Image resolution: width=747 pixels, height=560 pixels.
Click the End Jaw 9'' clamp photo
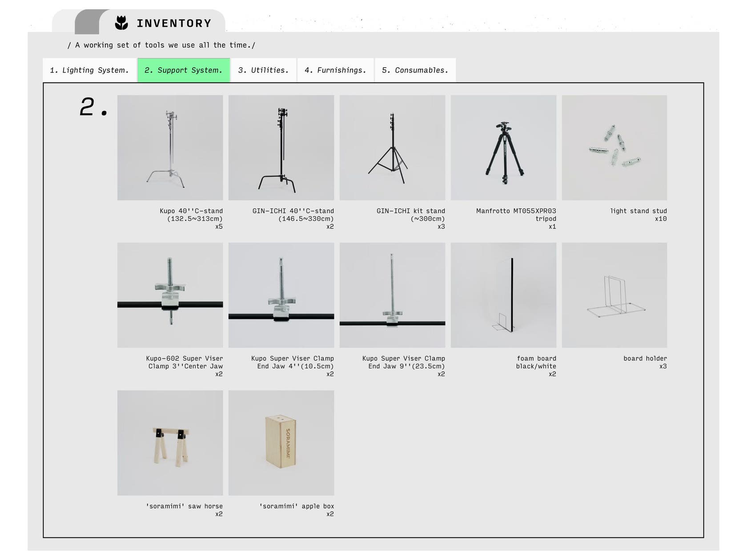click(392, 295)
